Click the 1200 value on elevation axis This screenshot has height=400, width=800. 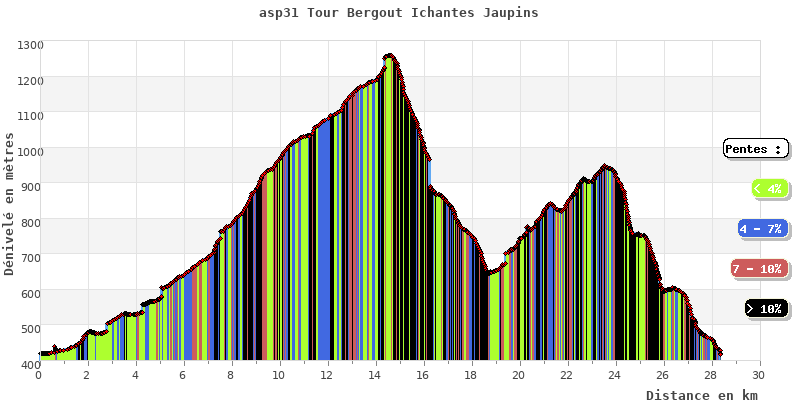coord(31,81)
